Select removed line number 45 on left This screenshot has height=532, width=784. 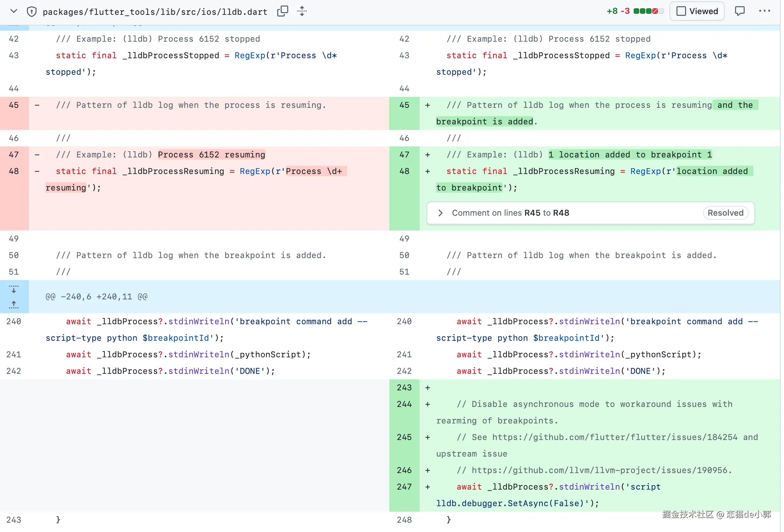(x=14, y=105)
